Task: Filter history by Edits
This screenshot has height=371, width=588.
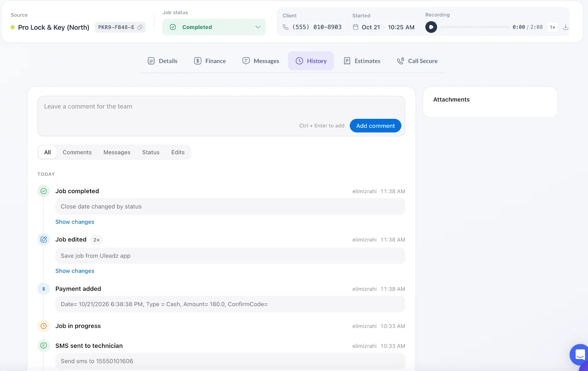Action: tap(178, 152)
